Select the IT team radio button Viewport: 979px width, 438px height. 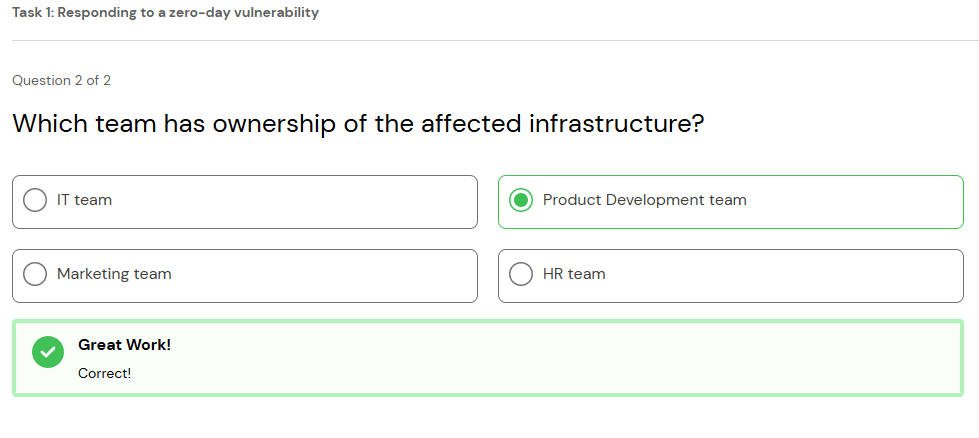click(35, 201)
